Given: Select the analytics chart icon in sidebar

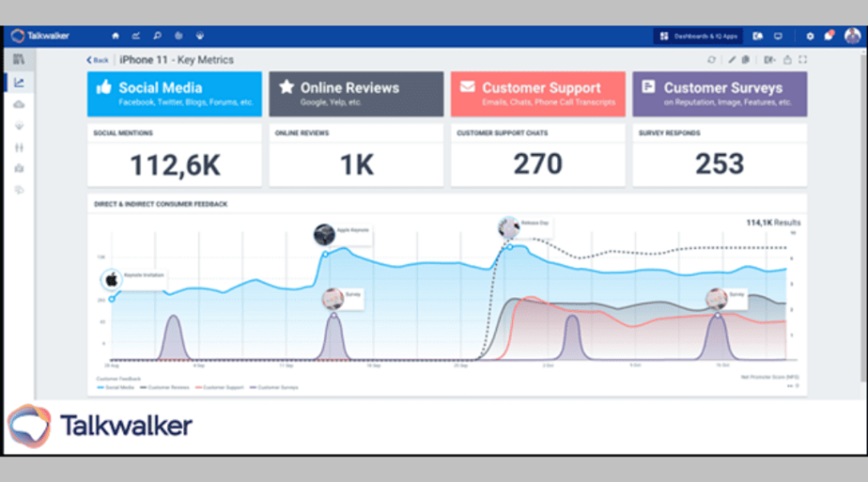Looking at the screenshot, I should (x=19, y=82).
